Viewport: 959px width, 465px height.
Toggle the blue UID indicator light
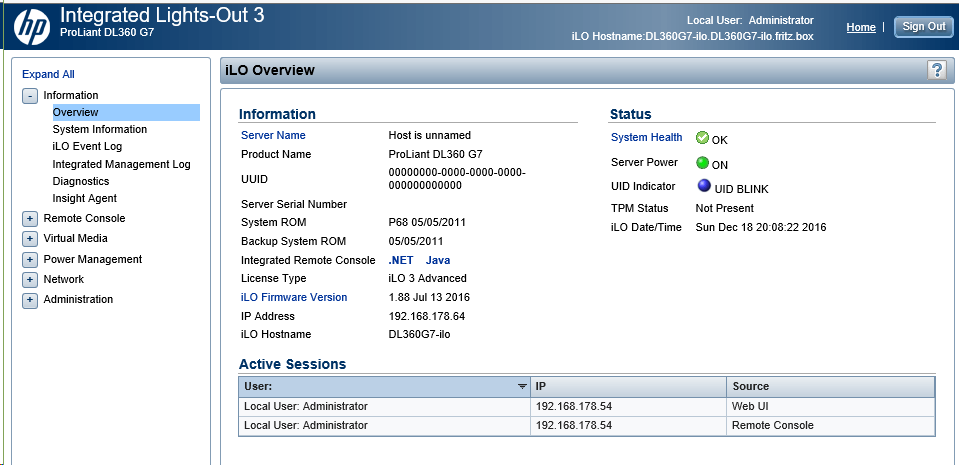click(704, 186)
